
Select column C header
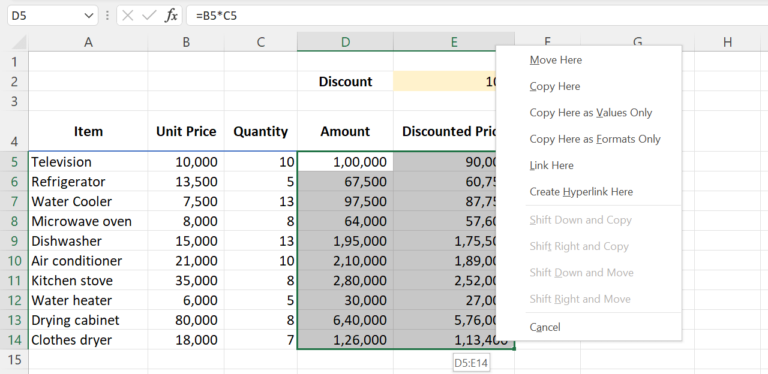tap(261, 42)
